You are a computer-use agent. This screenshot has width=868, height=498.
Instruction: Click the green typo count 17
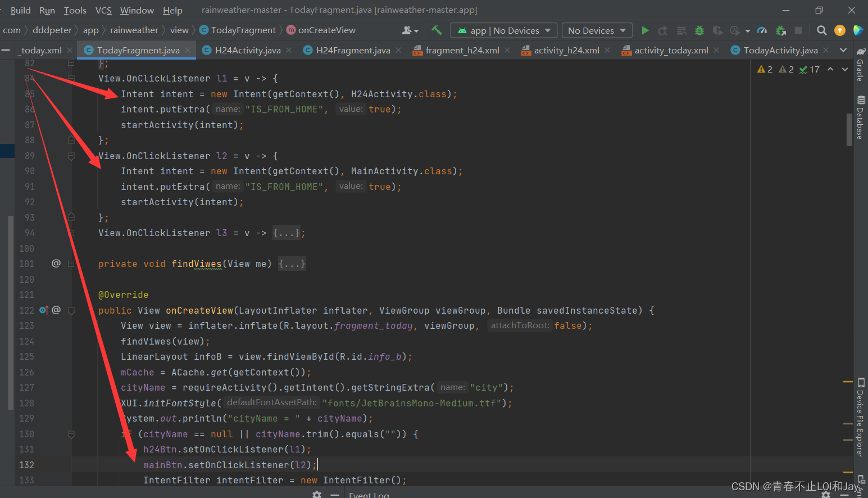[810, 69]
